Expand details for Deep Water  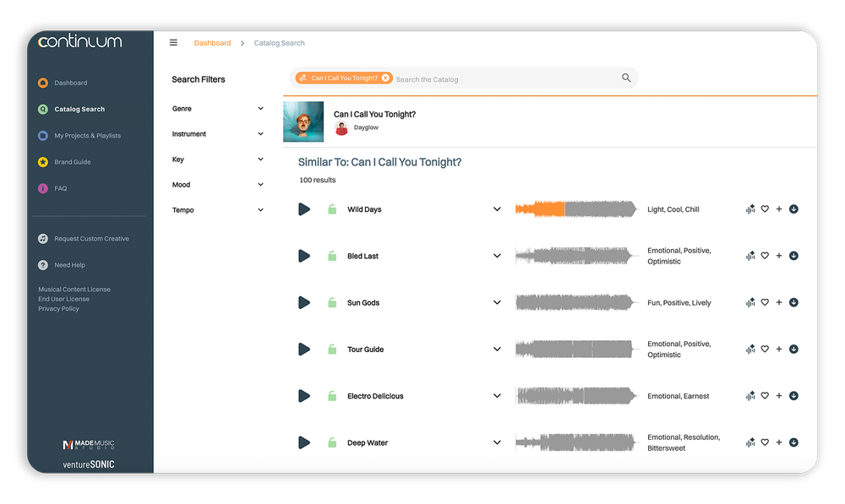pos(497,442)
